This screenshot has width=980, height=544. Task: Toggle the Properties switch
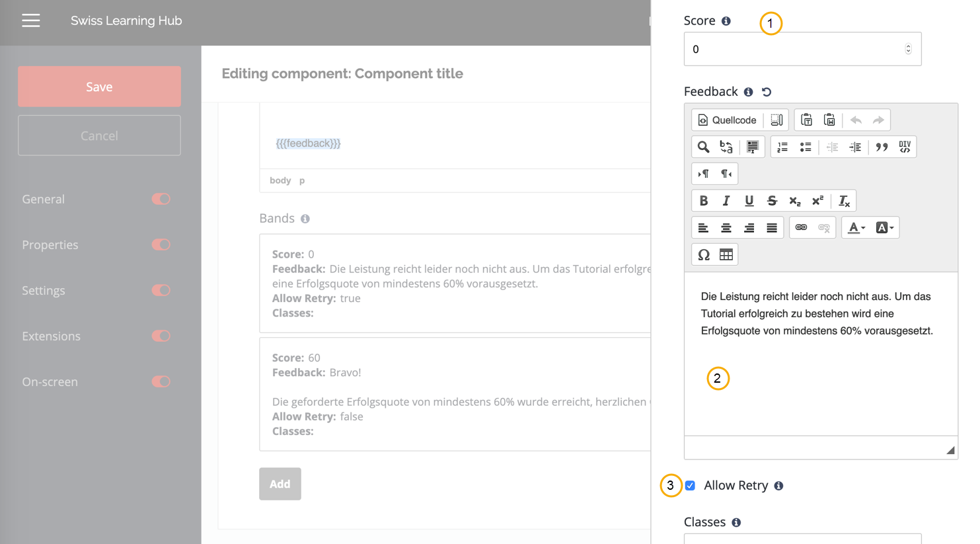point(161,245)
